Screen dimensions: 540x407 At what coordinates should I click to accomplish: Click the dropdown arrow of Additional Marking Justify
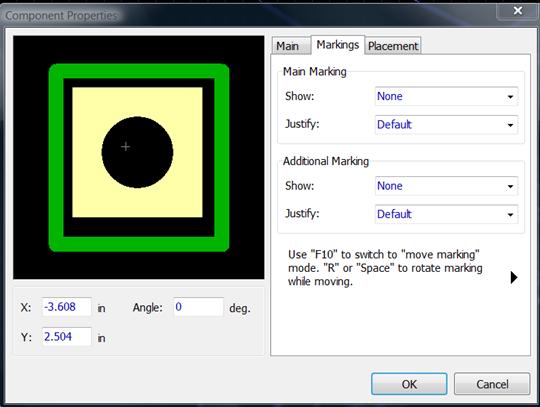pos(510,215)
